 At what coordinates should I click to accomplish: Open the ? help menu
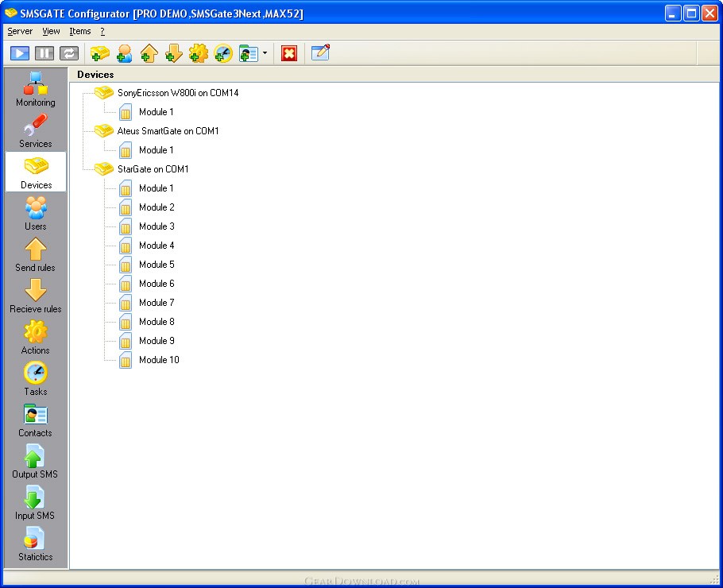pos(102,31)
